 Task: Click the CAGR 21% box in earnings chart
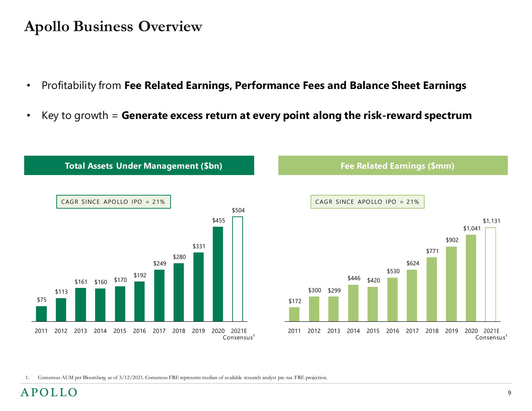coord(367,202)
